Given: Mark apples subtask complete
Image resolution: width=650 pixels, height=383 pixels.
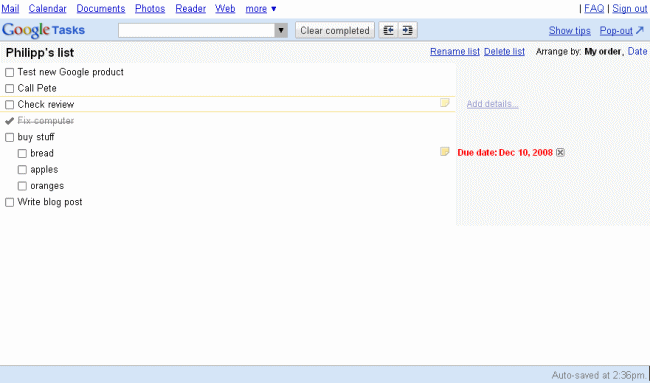Looking at the screenshot, I should [x=22, y=170].
